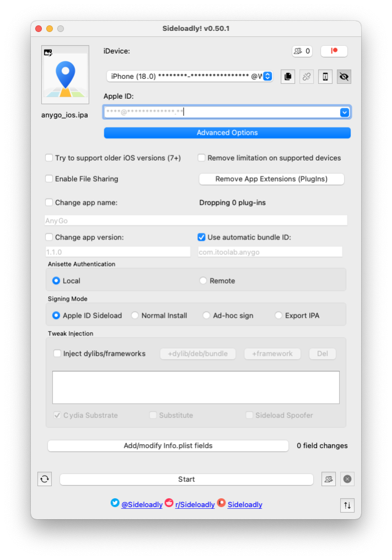The image size is (392, 560).
Task: Click the Del button
Action: (323, 354)
